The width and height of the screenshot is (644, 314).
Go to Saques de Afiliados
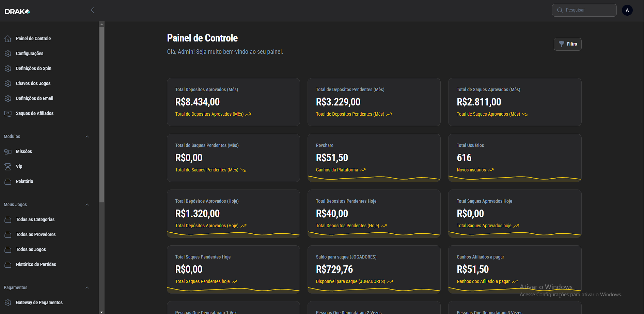pyautogui.click(x=35, y=113)
